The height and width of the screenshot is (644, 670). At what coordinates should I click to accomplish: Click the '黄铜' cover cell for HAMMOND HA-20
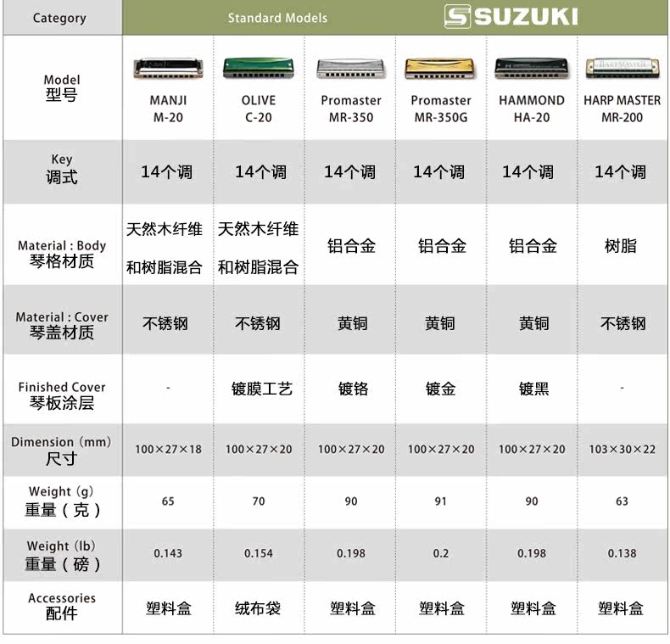(x=533, y=324)
